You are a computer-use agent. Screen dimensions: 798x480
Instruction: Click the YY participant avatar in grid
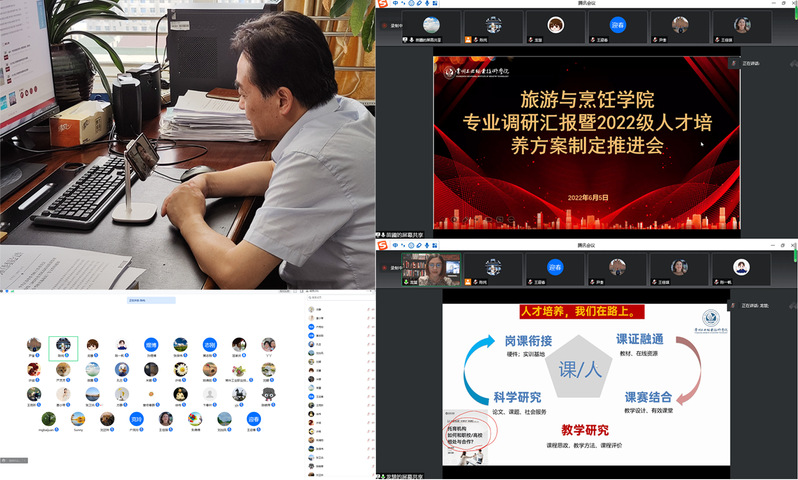click(267, 345)
